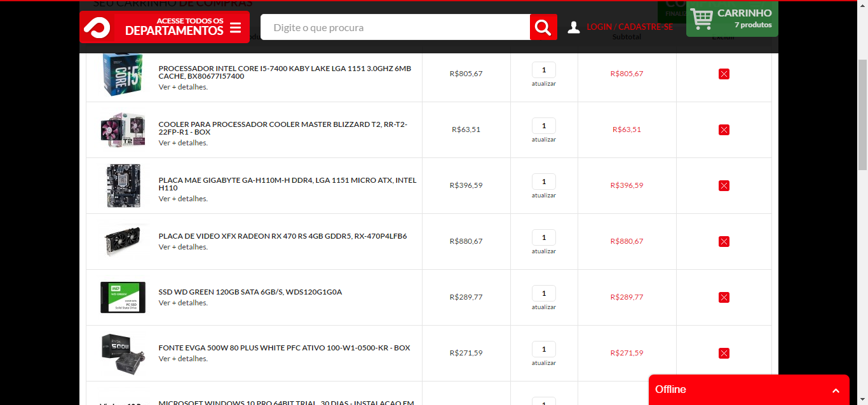Remove the XFX Radeon RX 470 video card

(724, 241)
